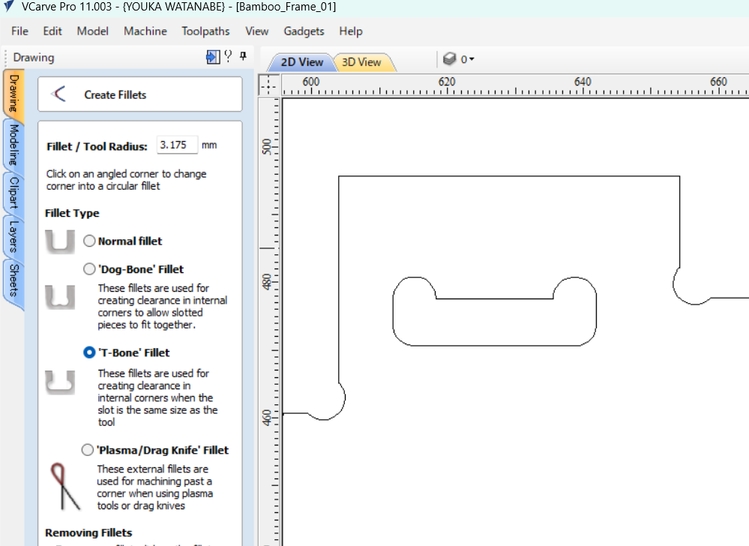This screenshot has width=749, height=546.
Task: Switch to the 3D View tab
Action: [362, 62]
